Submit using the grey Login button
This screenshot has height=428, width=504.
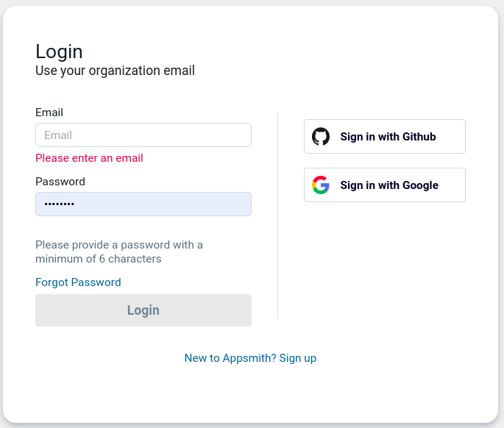(143, 310)
